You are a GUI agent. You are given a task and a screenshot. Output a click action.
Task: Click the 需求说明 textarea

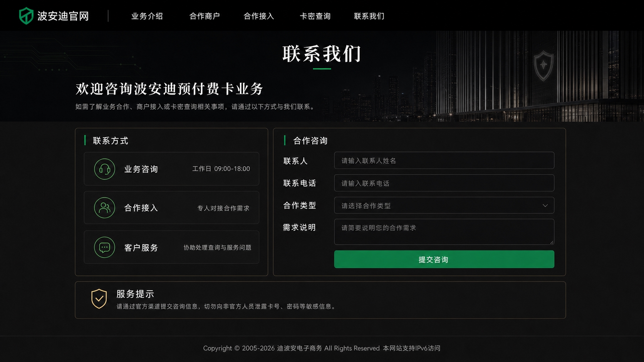444,232
